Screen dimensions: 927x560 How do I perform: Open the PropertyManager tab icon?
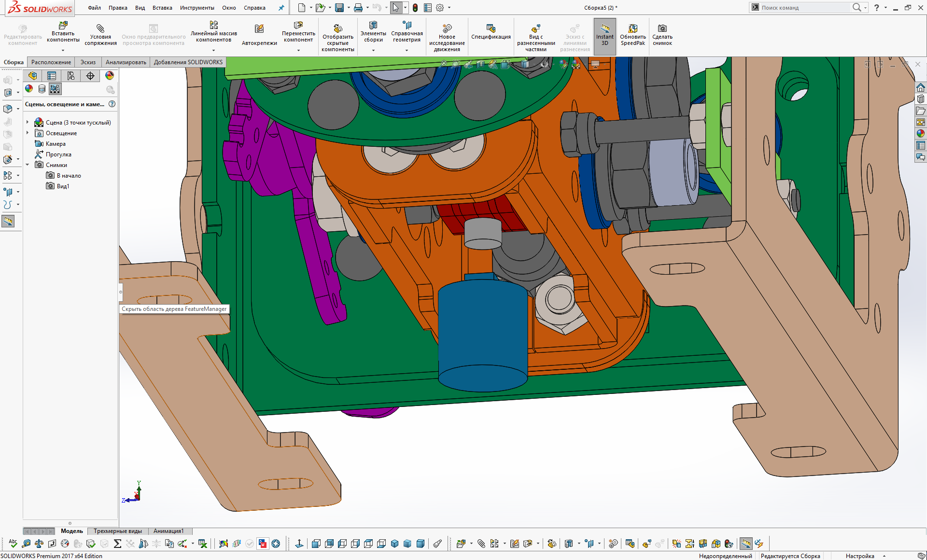coord(52,76)
